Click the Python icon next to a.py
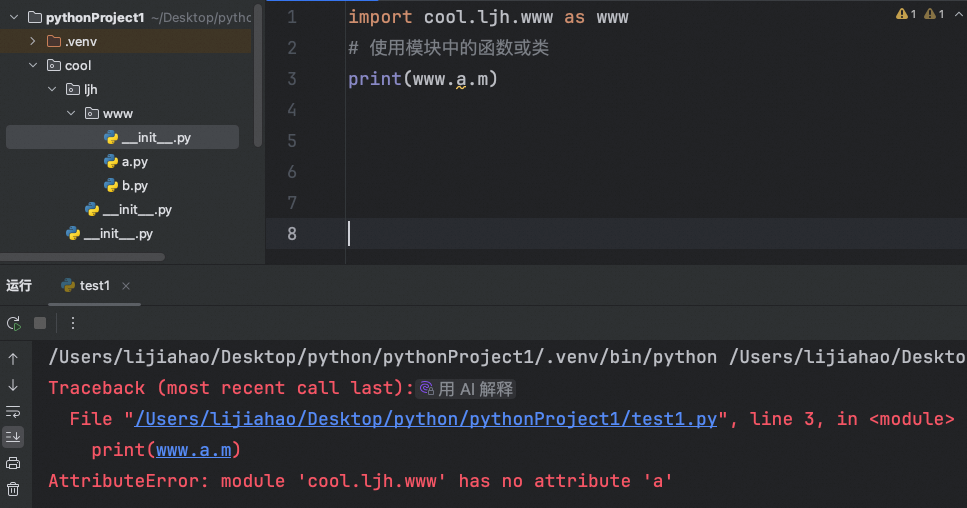Screen dimensions: 967x508 point(111,162)
